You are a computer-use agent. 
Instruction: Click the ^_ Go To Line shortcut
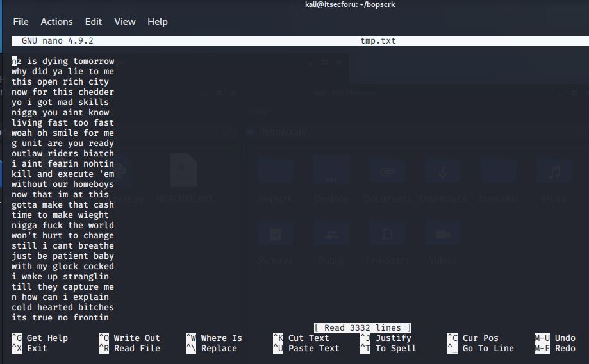point(481,348)
